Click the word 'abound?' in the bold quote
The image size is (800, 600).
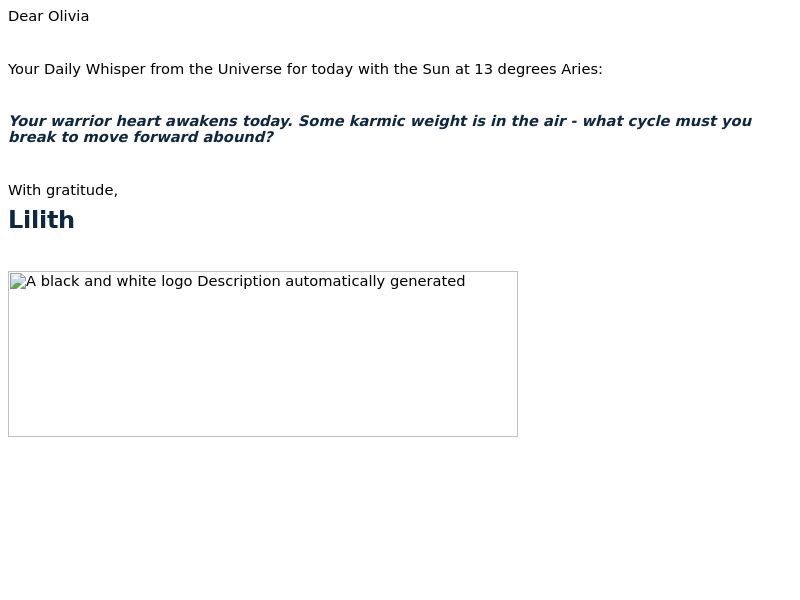(238, 137)
